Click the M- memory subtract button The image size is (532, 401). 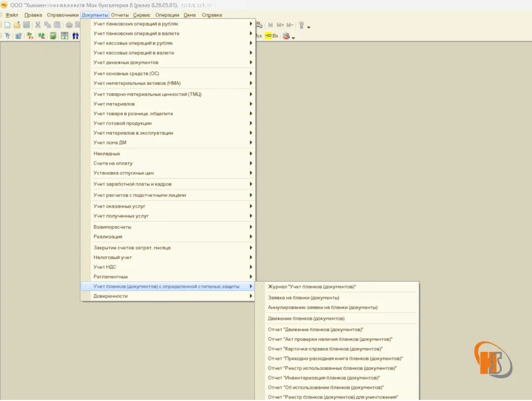pos(289,25)
